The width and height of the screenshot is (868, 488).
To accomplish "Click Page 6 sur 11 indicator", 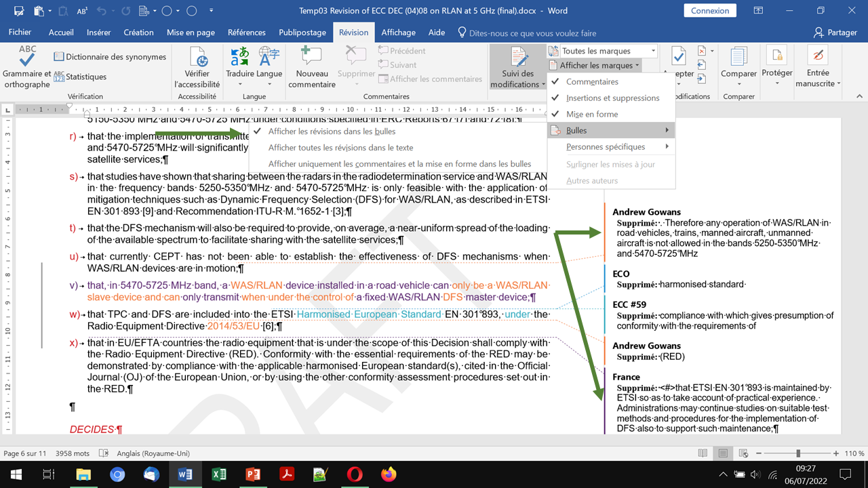I will click(x=25, y=453).
